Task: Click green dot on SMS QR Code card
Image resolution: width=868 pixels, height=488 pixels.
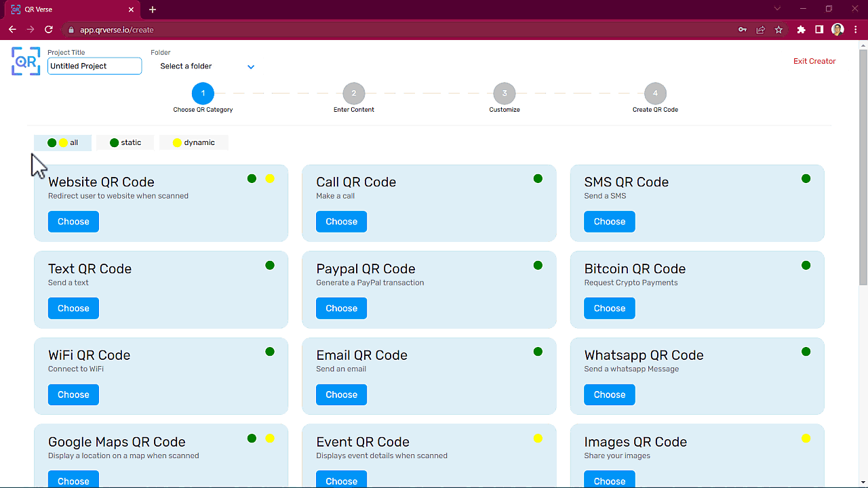Action: 806,179
